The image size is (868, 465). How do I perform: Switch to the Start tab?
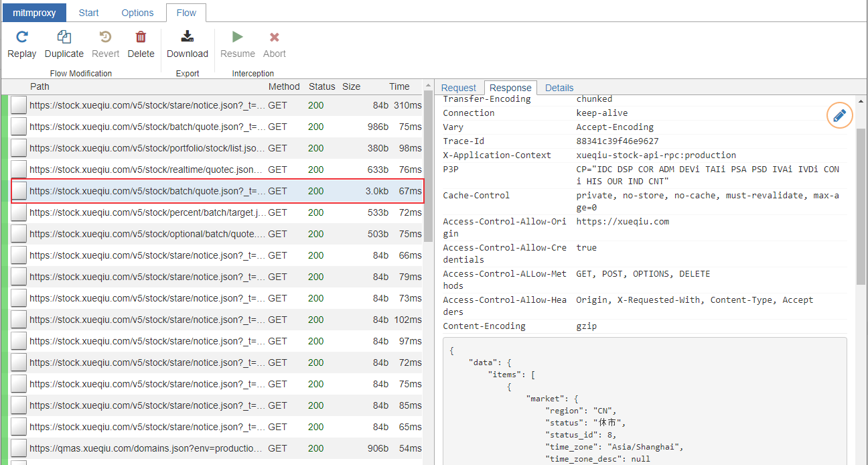point(88,13)
